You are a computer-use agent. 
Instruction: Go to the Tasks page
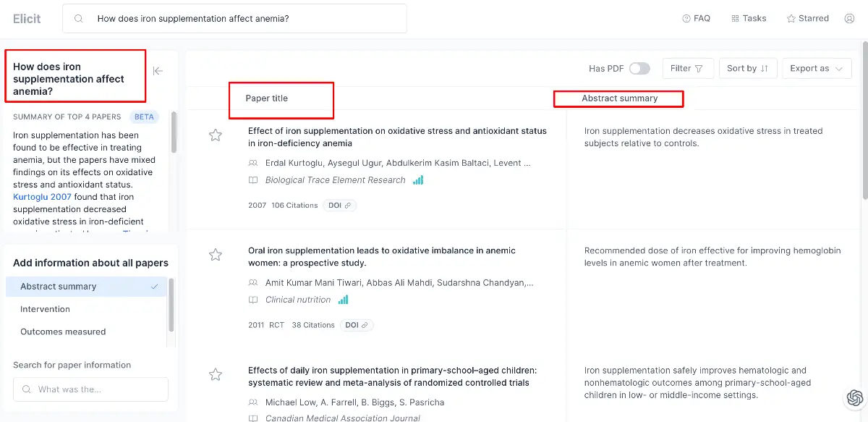point(749,18)
